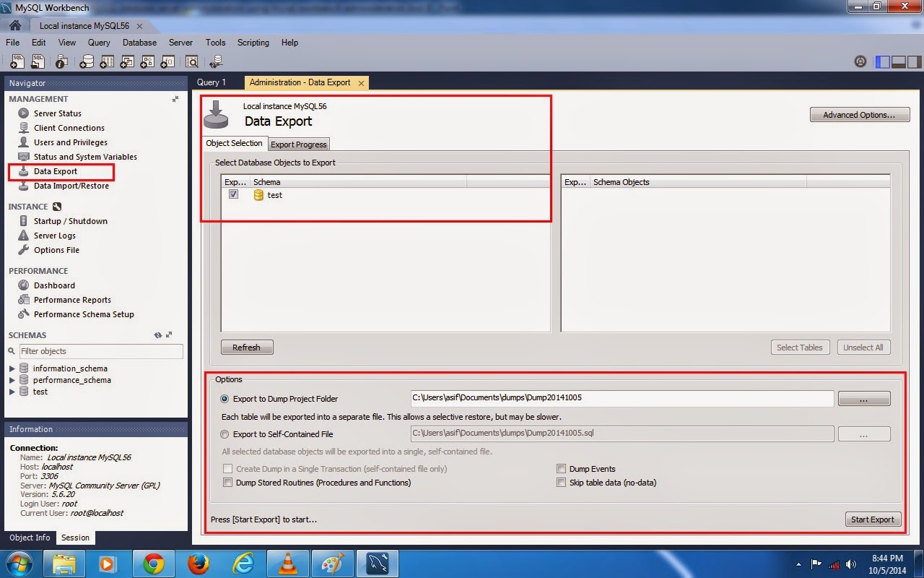The width and height of the screenshot is (924, 578).
Task: Toggle the right sidebar panel visibility
Action: tap(915, 62)
